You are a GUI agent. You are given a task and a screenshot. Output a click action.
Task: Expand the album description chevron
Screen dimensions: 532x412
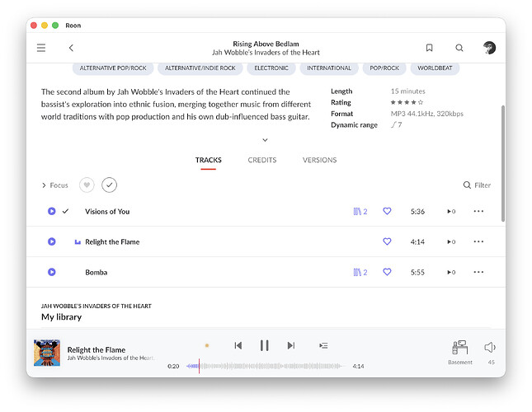pos(266,140)
